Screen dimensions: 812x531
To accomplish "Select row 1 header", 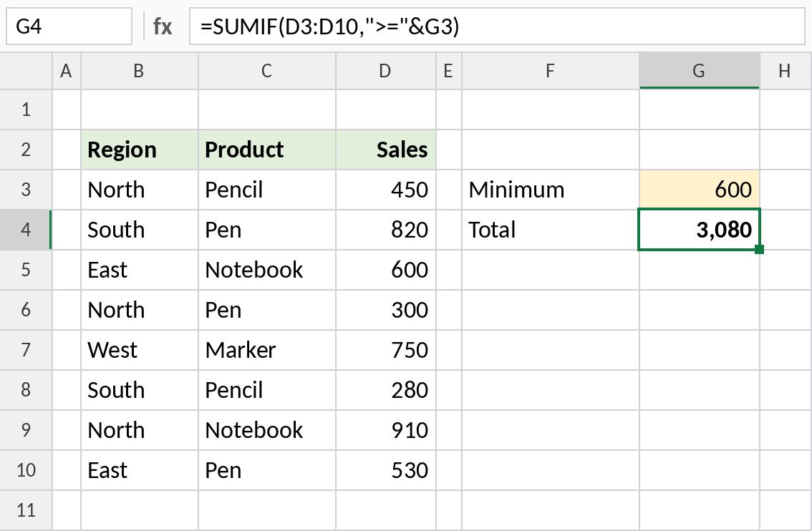I will pos(26,109).
